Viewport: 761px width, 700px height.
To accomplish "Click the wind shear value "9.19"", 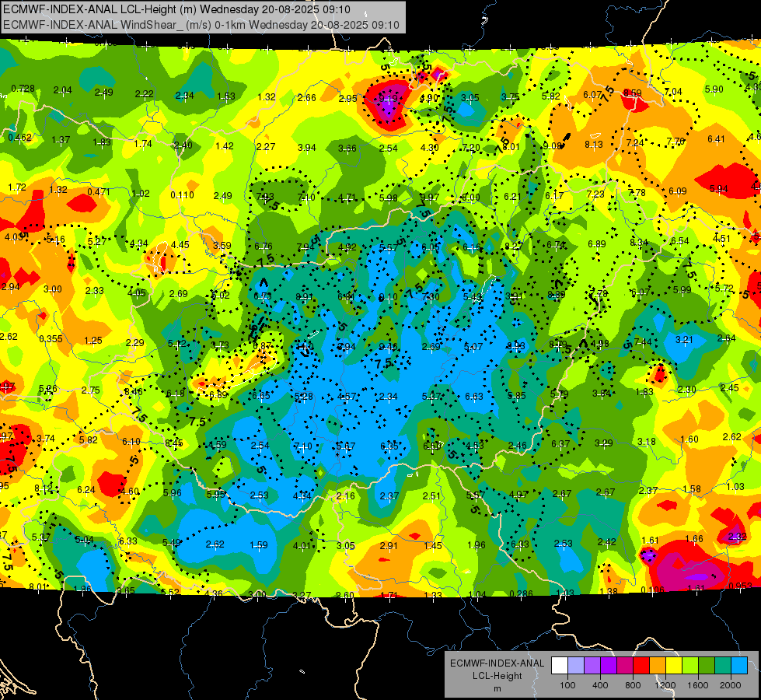I will point(388,99).
